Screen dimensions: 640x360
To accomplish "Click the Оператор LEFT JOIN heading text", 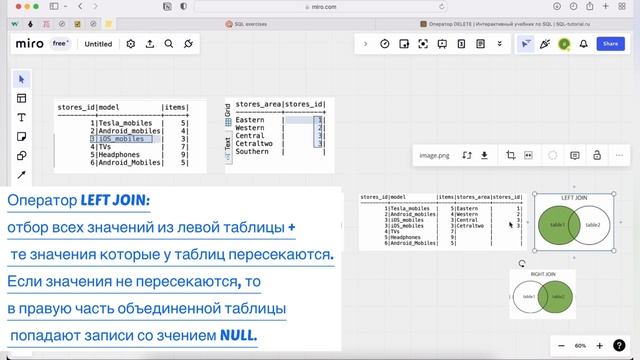I will coord(79,200).
